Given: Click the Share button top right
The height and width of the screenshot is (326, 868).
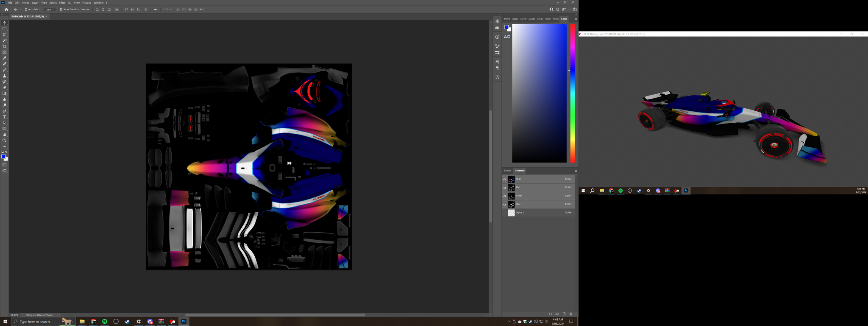Looking at the screenshot, I should 575,9.
